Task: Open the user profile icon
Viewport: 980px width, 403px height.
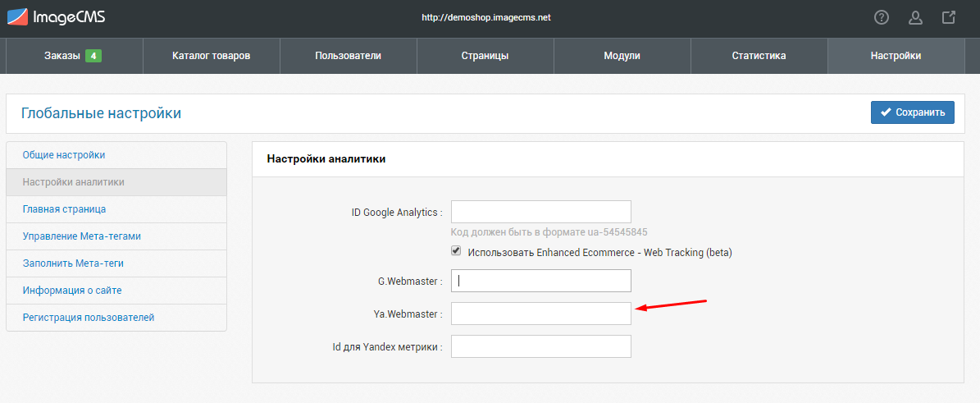Action: [915, 17]
